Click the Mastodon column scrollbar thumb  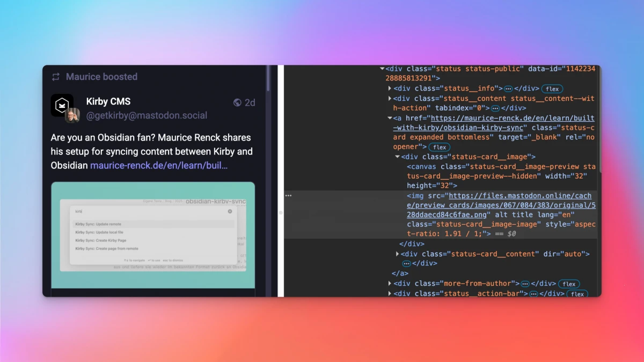point(268,78)
